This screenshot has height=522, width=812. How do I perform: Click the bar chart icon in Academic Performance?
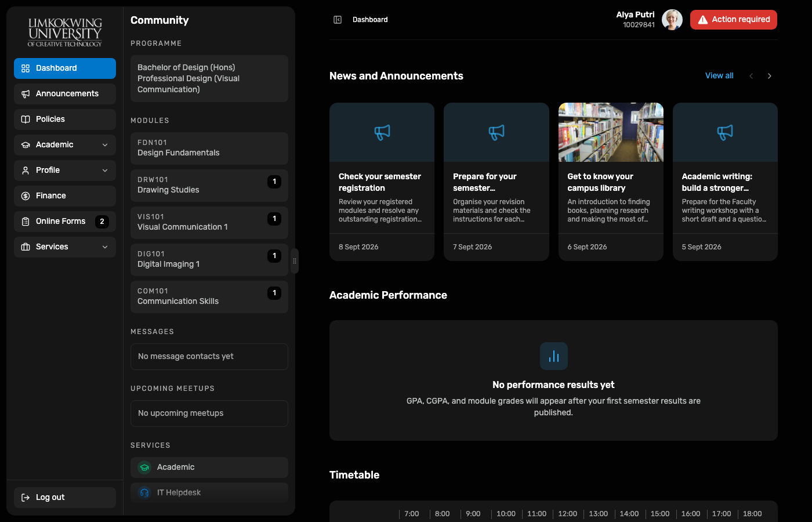[x=554, y=356]
